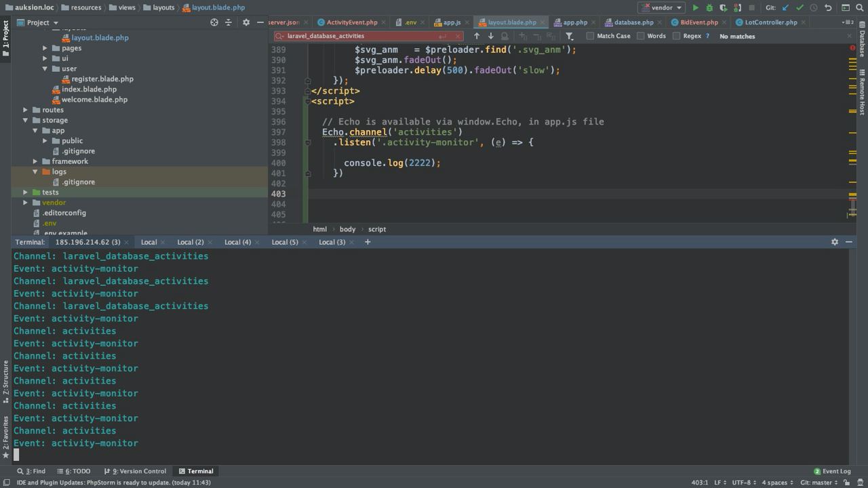
Task: Open regex help question mark
Action: tap(708, 36)
